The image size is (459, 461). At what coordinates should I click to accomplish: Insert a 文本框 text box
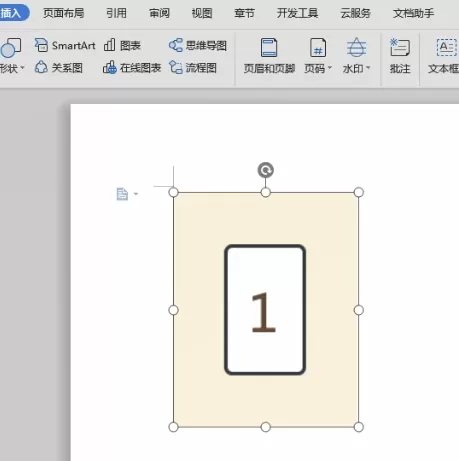click(444, 56)
